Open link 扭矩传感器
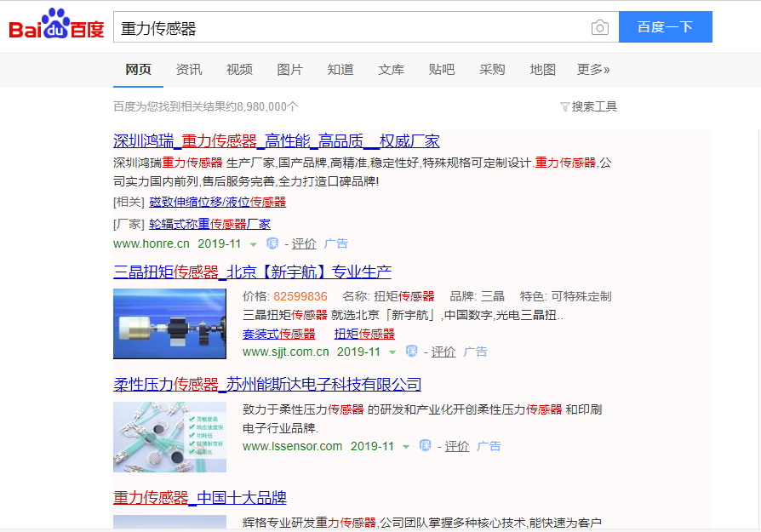Screen dimensions: 761x532 tap(364, 334)
